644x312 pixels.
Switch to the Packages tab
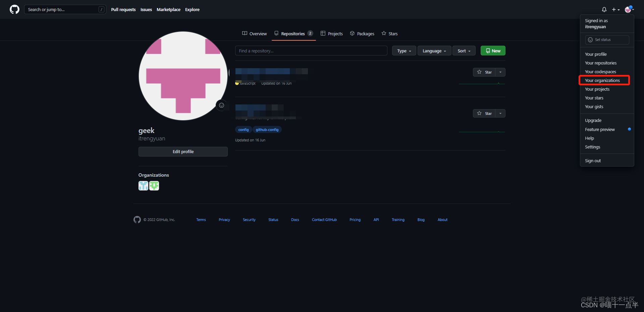362,34
